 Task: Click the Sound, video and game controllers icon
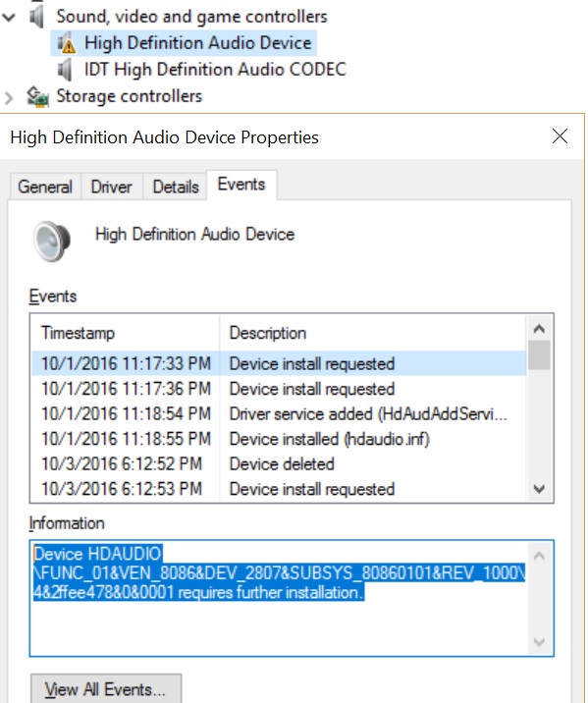tap(36, 17)
